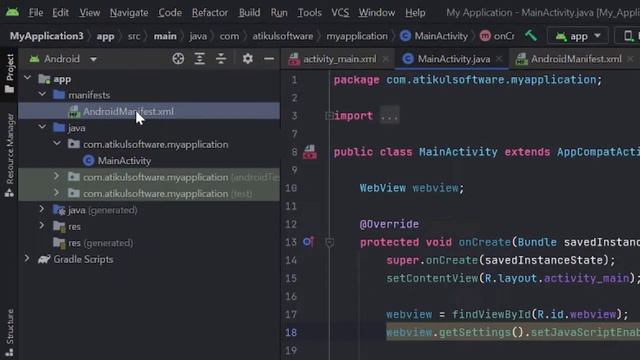This screenshot has height=360, width=640.
Task: Collapse the app module node
Action: pos(27,78)
